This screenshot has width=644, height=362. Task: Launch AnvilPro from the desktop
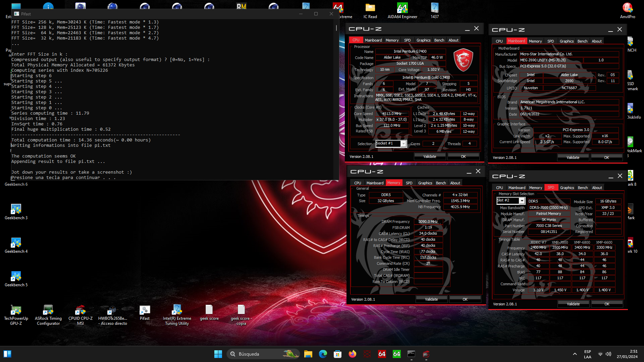tap(628, 11)
